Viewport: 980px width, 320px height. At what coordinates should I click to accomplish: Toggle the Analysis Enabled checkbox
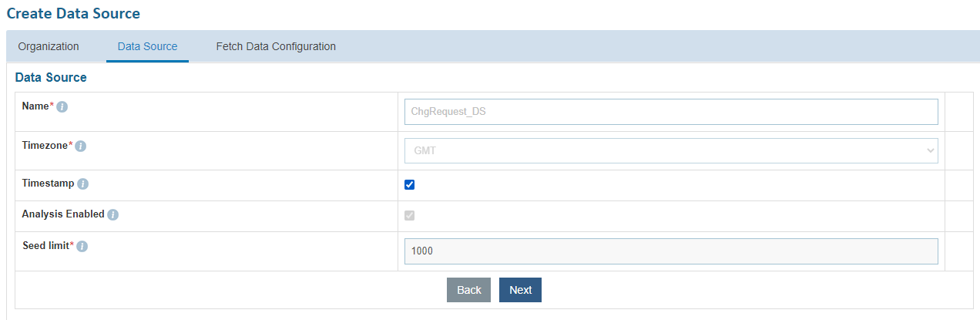pos(410,215)
